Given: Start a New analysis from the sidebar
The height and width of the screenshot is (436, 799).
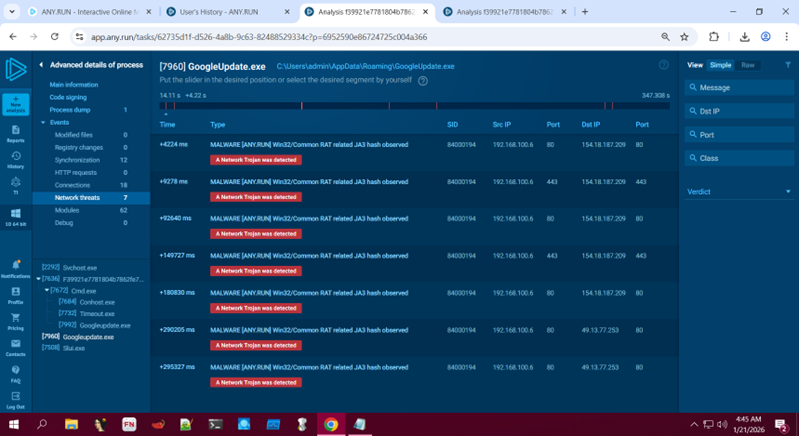Looking at the screenshot, I should [x=16, y=104].
